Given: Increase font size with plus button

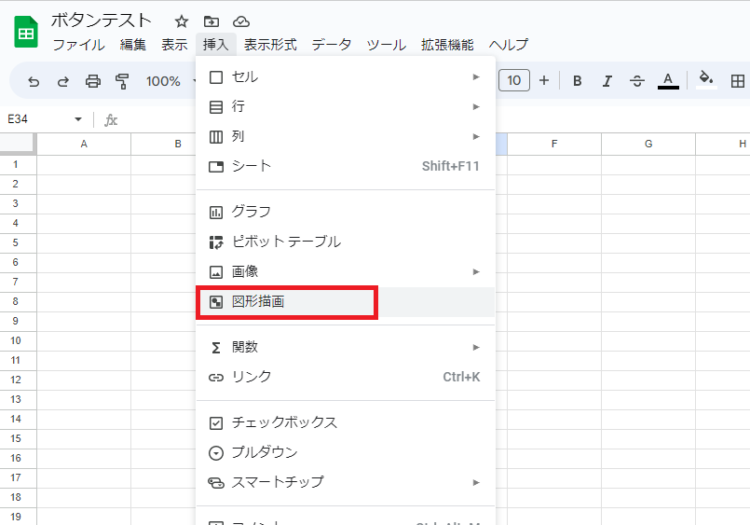Looking at the screenshot, I should pyautogui.click(x=544, y=80).
